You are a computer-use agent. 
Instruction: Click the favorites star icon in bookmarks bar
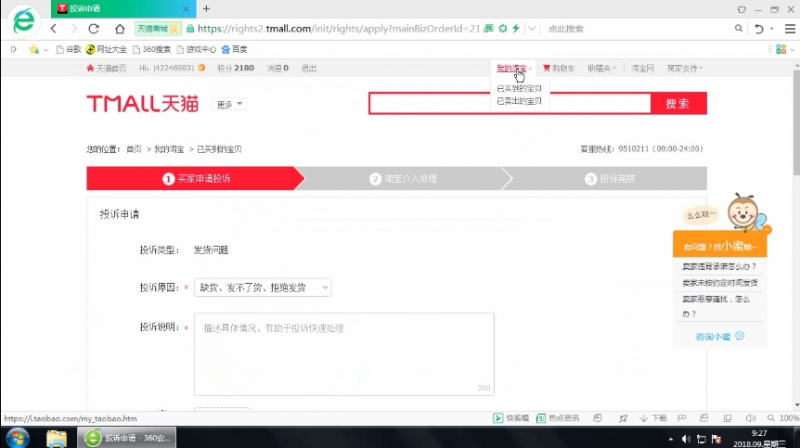click(x=34, y=49)
